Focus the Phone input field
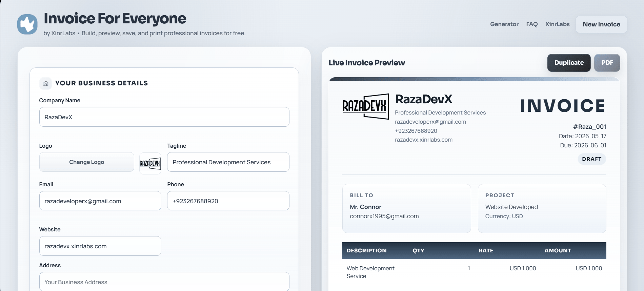The image size is (644, 291). click(228, 201)
